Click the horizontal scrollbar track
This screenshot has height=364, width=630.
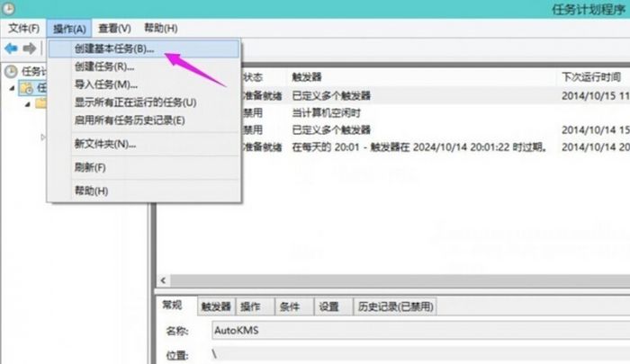400,280
